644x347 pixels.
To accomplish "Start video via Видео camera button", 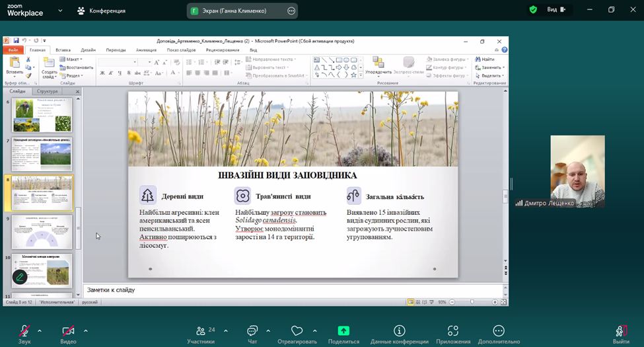I will point(68,334).
